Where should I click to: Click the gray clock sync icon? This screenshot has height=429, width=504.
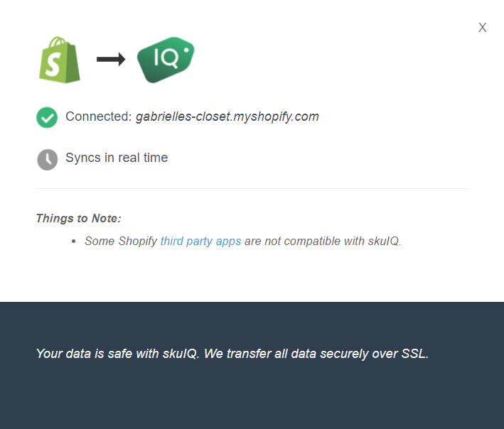pyautogui.click(x=47, y=159)
